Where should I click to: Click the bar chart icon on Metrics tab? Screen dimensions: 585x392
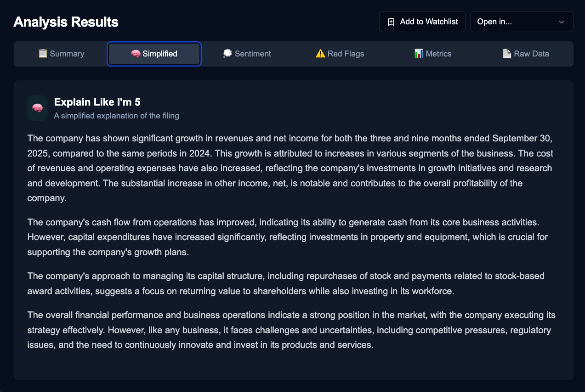click(419, 54)
